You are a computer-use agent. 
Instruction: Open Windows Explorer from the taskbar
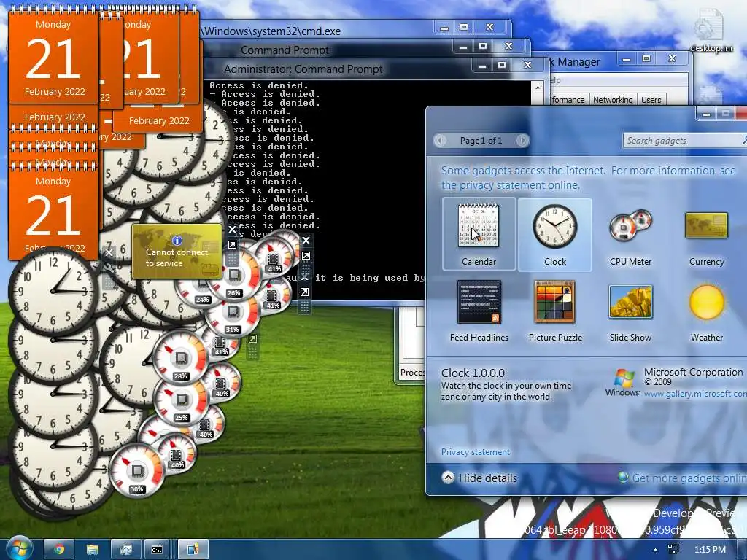[92, 550]
